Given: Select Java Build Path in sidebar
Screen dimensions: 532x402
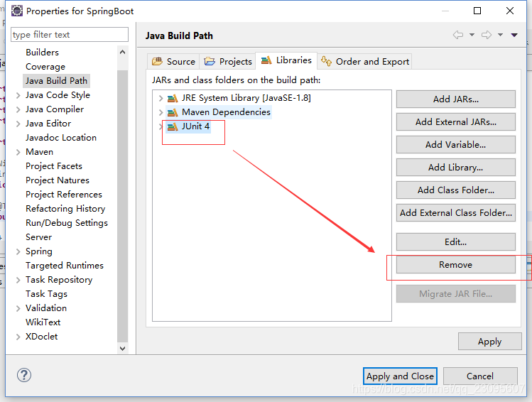Looking at the screenshot, I should (x=56, y=81).
